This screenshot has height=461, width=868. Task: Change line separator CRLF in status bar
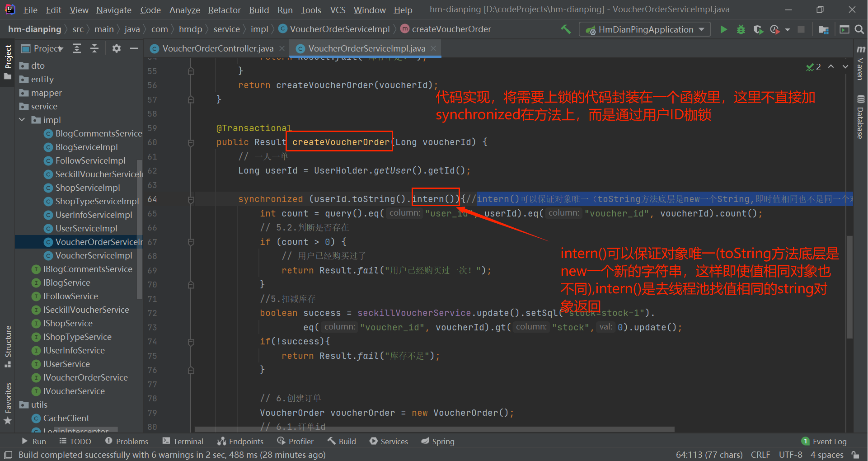coord(760,455)
